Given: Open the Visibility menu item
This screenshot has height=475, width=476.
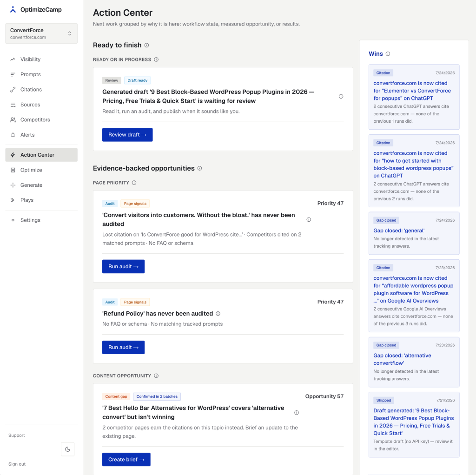Looking at the screenshot, I should [x=41, y=59].
